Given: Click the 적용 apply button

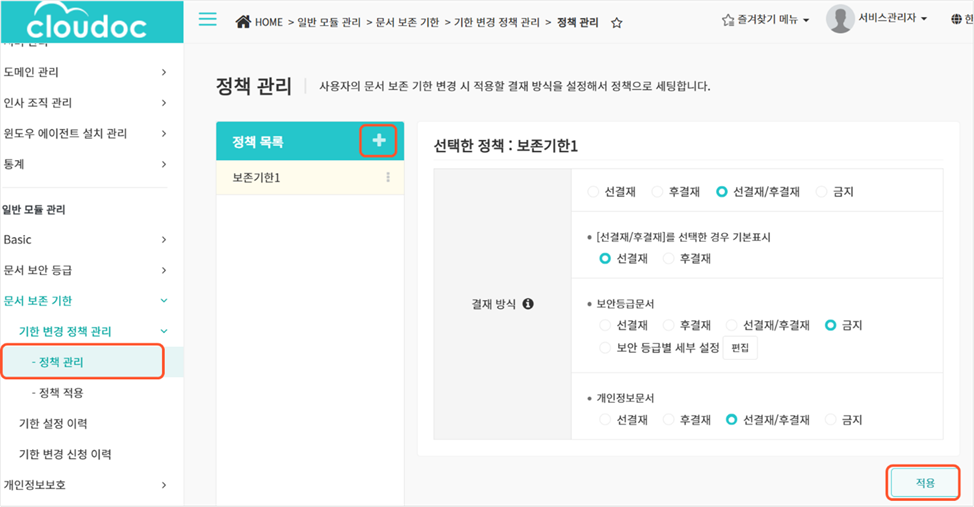Looking at the screenshot, I should (x=925, y=482).
